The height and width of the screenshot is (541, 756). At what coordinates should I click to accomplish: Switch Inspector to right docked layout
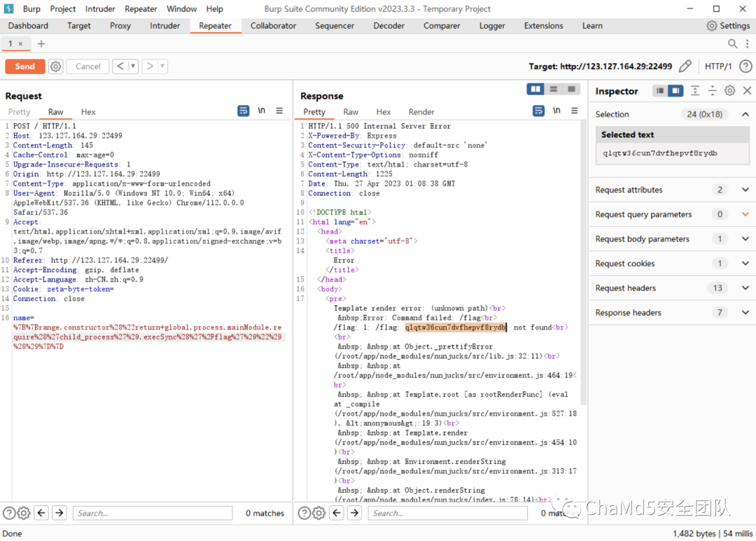click(675, 91)
